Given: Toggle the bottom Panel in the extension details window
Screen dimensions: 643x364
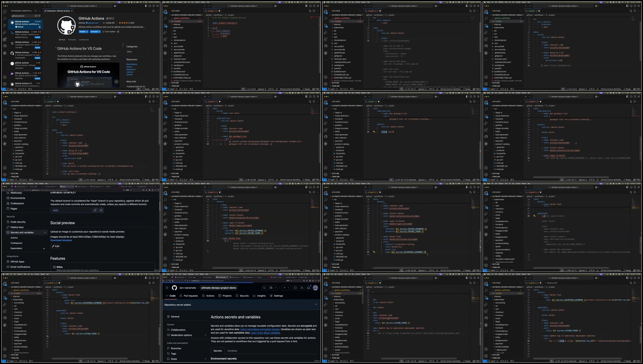Looking at the screenshot, I should click(x=150, y=6).
